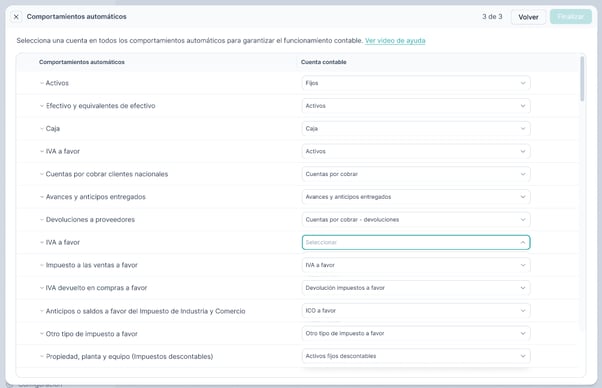The height and width of the screenshot is (388, 602).
Task: Open the Cuentas por cobrar - devoluciones dropdown
Action: coord(416,220)
